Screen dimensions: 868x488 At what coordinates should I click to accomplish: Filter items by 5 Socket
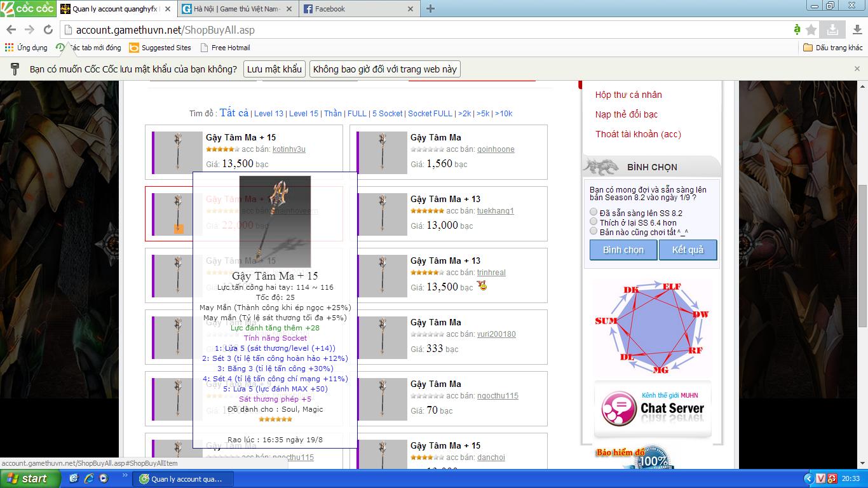pos(388,113)
